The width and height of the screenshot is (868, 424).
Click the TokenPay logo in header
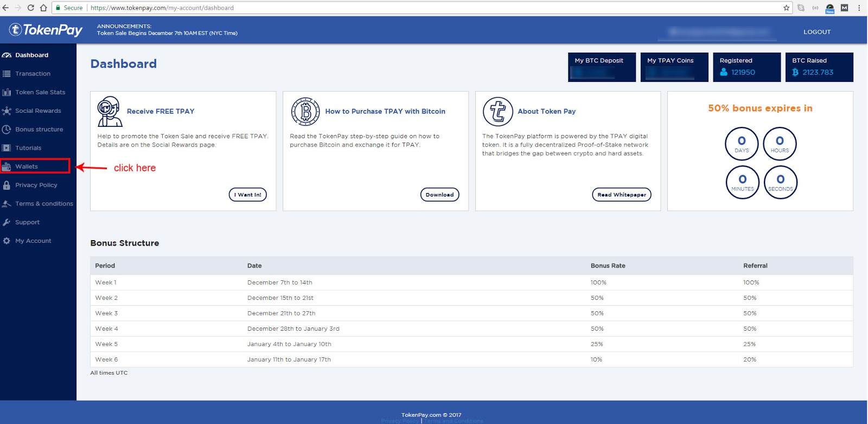(46, 30)
